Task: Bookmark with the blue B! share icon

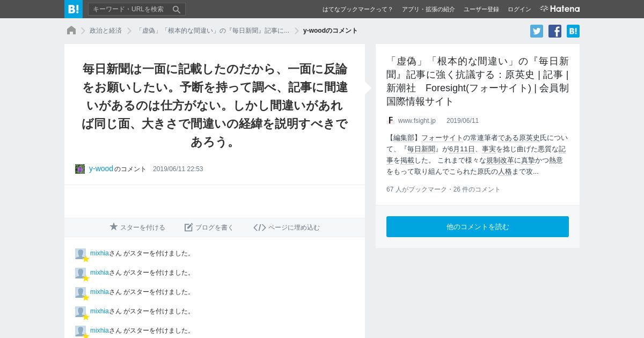Action: pos(573,31)
